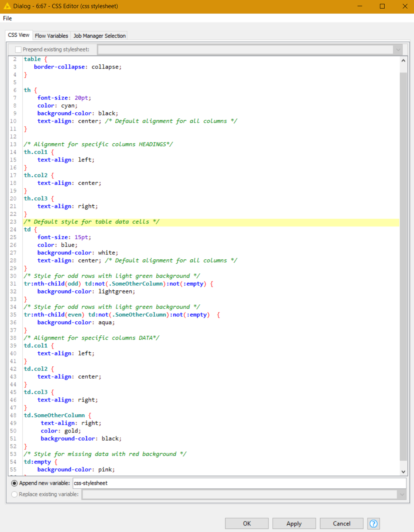
Task: Open the Replace existing variable dropdown
Action: (402, 494)
